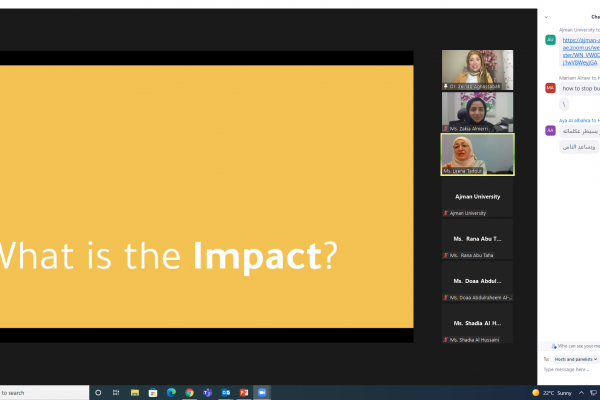Viewport: 600px width, 400px height.
Task: Click the 'What is the Impact?' shared slide
Action: 207,196
